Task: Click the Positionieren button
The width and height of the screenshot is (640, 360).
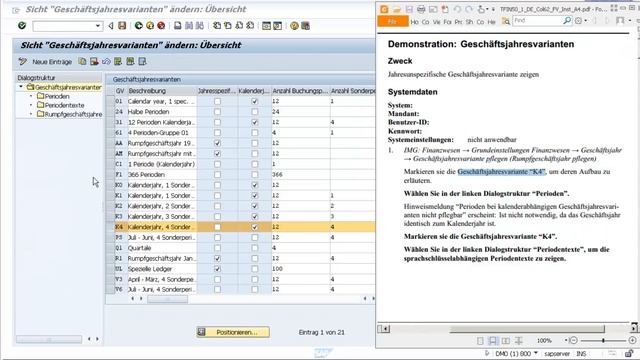Action: (x=233, y=332)
